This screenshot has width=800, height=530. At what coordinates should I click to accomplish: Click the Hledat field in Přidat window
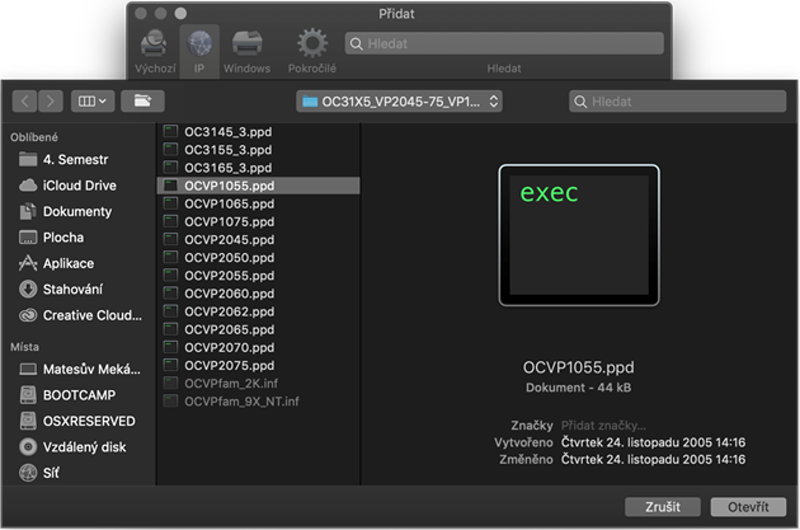point(504,44)
